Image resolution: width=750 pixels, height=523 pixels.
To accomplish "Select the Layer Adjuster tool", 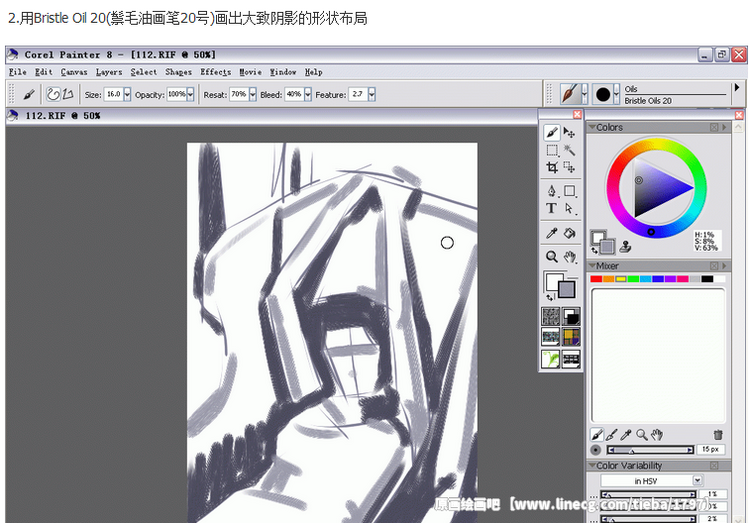I will pyautogui.click(x=569, y=133).
